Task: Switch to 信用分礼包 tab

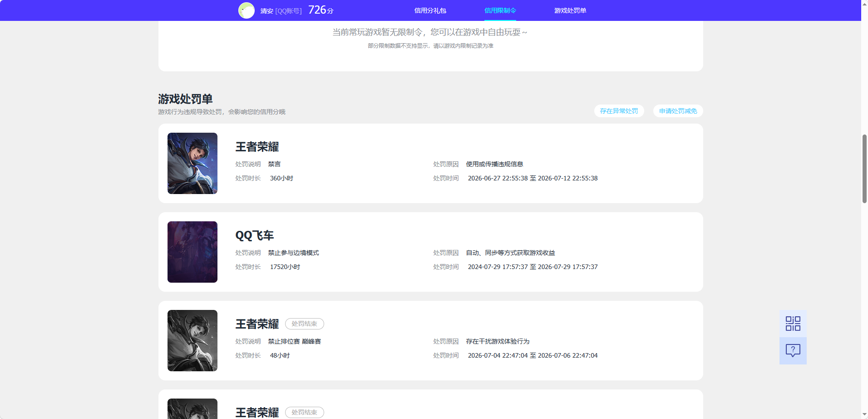Action: 430,10
